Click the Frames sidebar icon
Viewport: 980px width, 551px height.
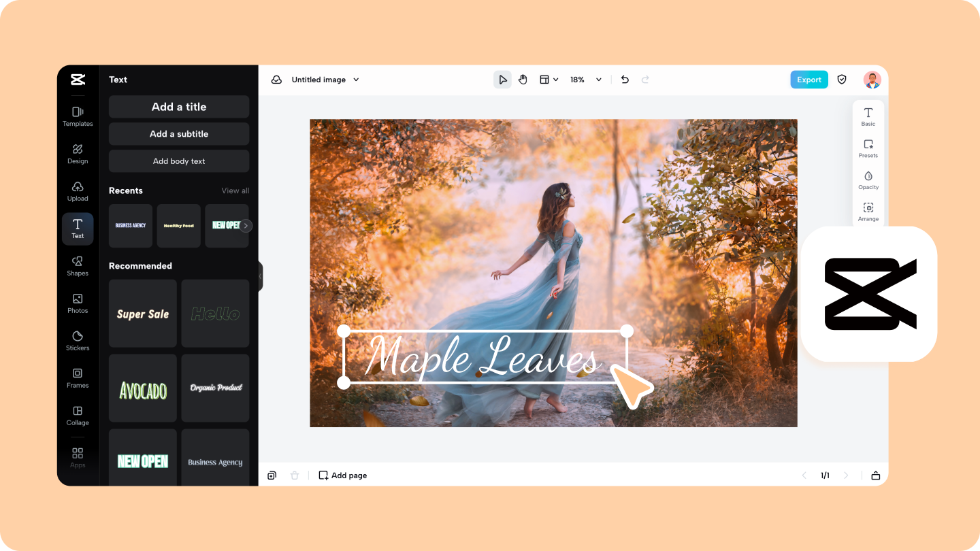coord(78,378)
